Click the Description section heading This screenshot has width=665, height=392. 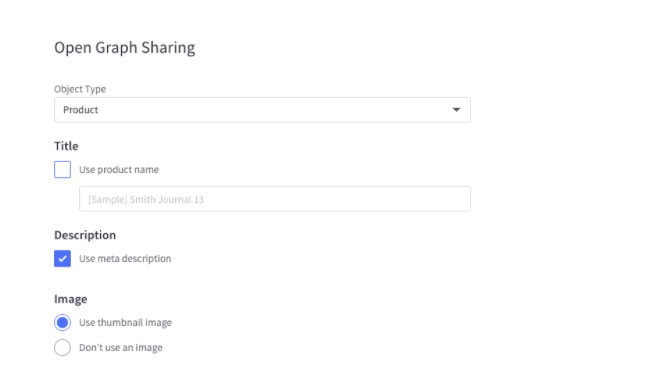85,235
